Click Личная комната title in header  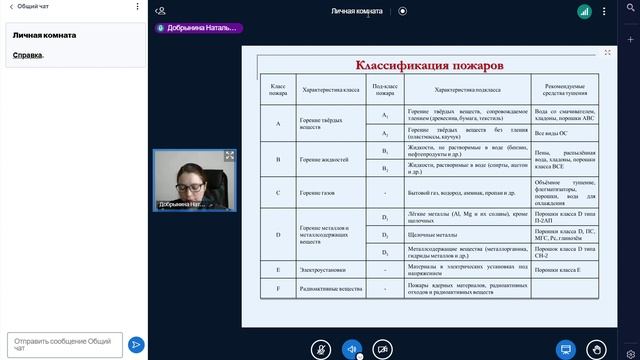pos(357,11)
